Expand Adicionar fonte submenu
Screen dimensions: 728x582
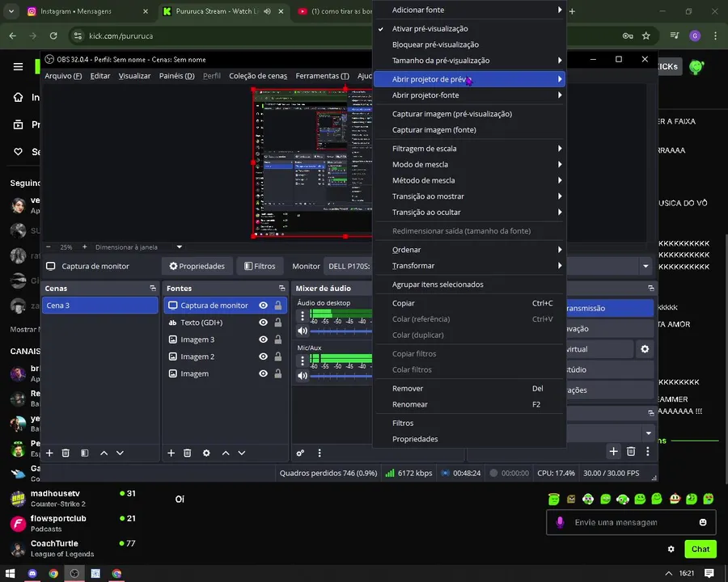pyautogui.click(x=469, y=10)
